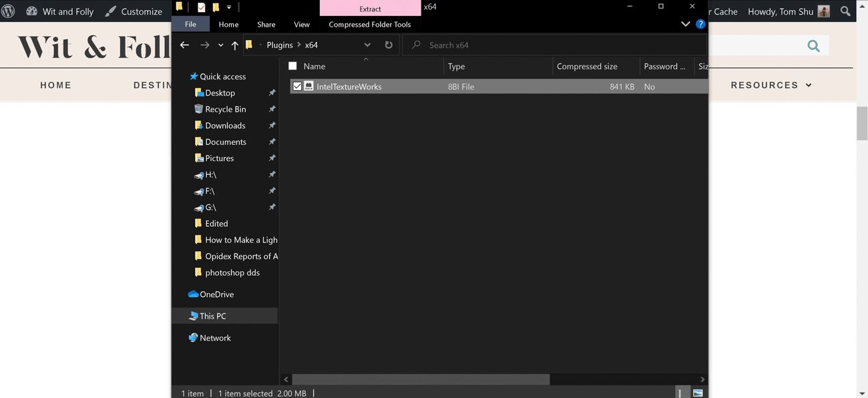The height and width of the screenshot is (398, 868).
Task: Refresh the x64 folder view
Action: [388, 45]
